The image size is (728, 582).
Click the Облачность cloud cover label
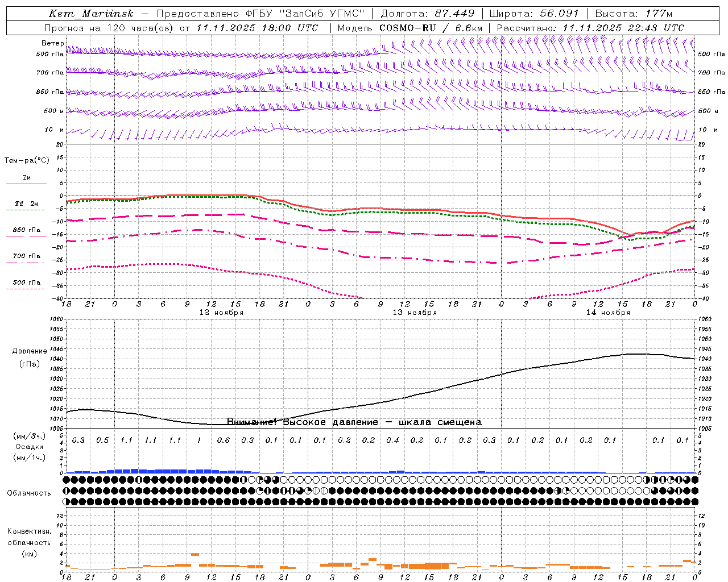(x=29, y=493)
